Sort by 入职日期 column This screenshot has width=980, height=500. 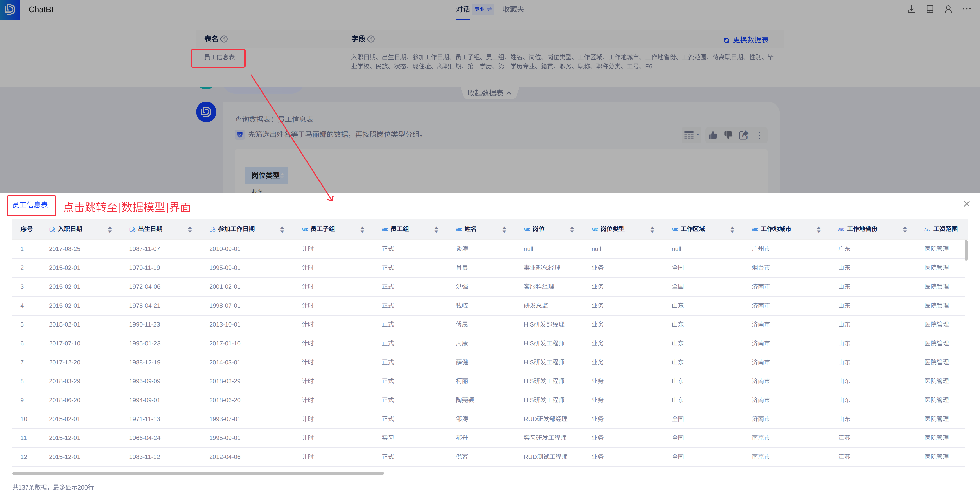click(109, 229)
